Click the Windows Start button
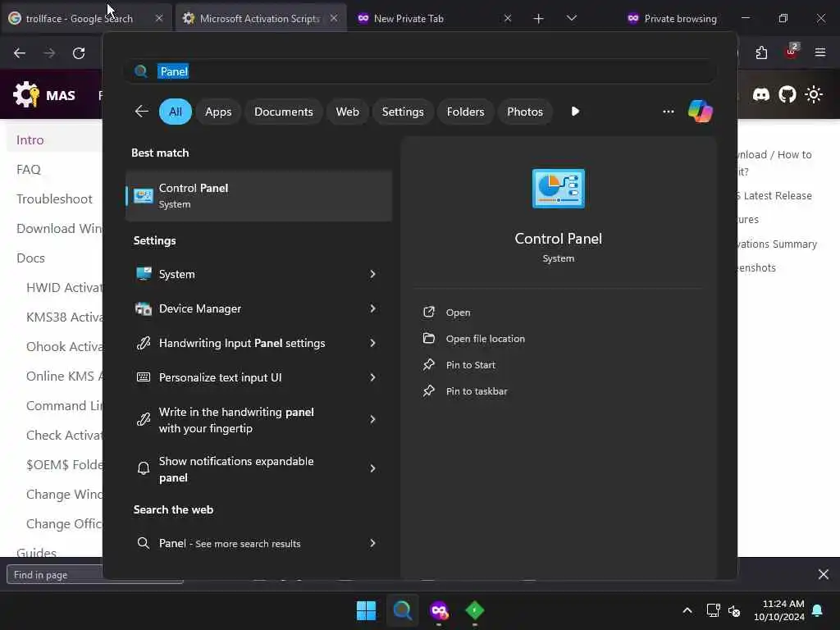840x630 pixels. pos(367,610)
